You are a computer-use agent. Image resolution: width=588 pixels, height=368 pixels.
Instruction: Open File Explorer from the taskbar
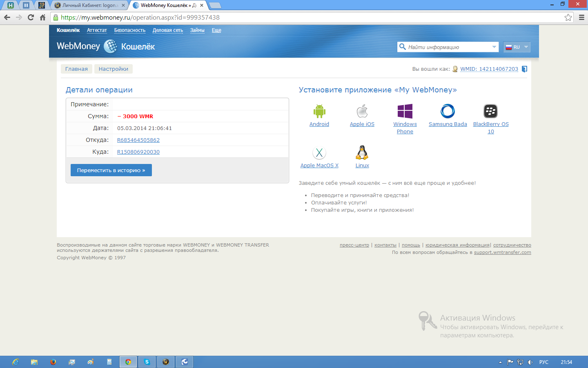coord(34,362)
